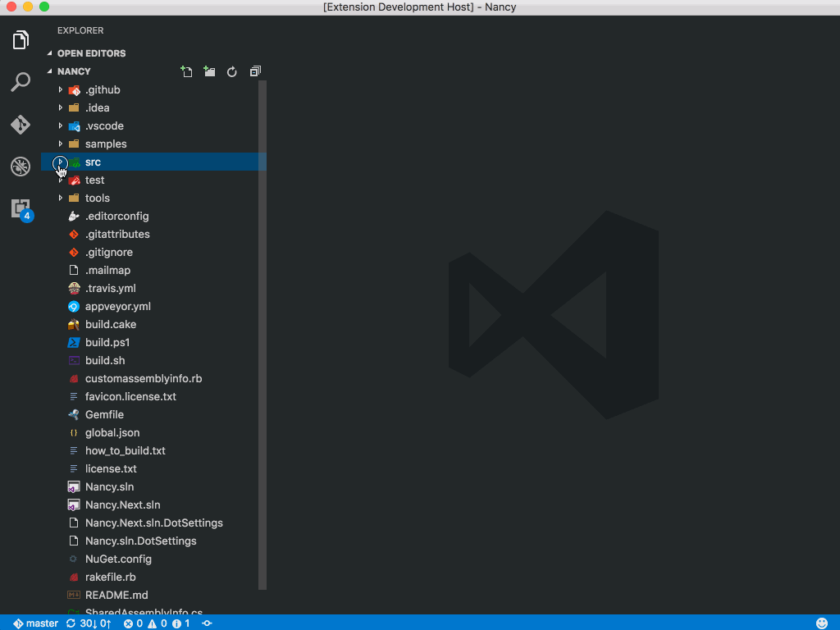Open the .gitattributes file

(x=153, y=234)
